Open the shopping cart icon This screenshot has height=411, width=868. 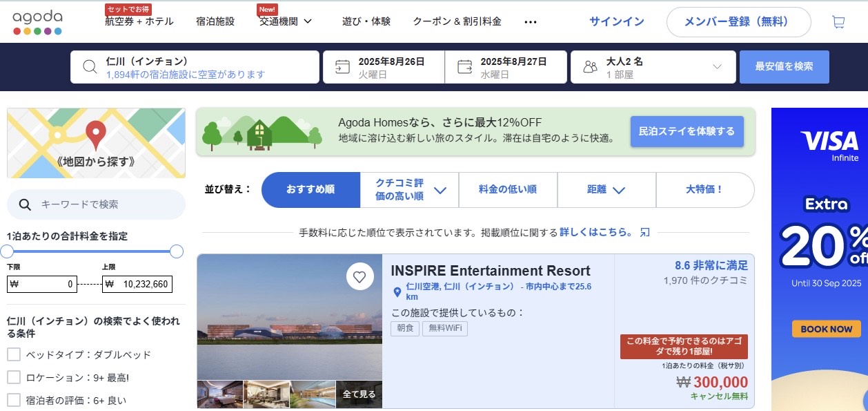[838, 22]
